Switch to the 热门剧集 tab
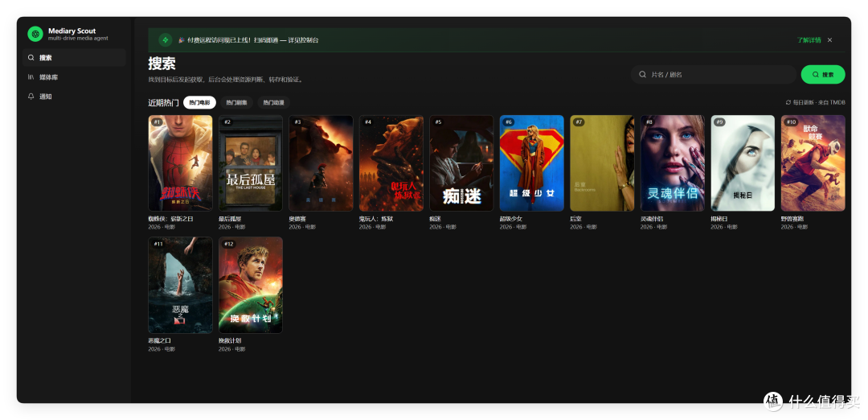This screenshot has width=868, height=420. [237, 102]
